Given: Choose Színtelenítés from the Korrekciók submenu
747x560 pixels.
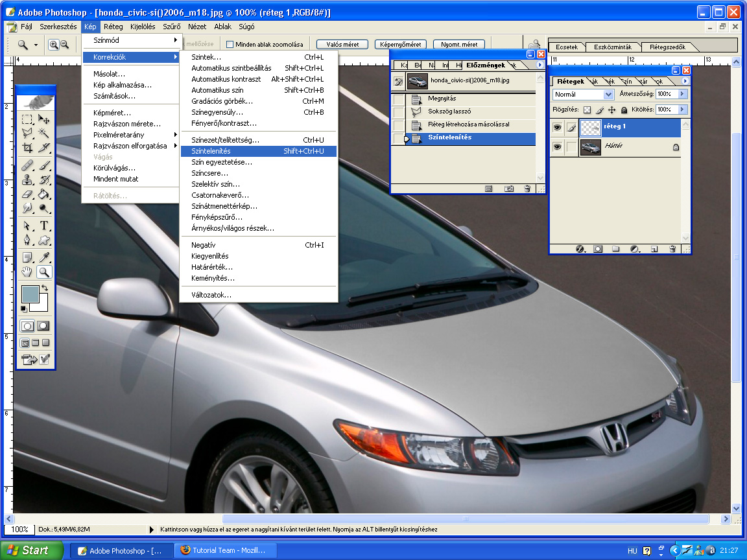Looking at the screenshot, I should click(211, 151).
